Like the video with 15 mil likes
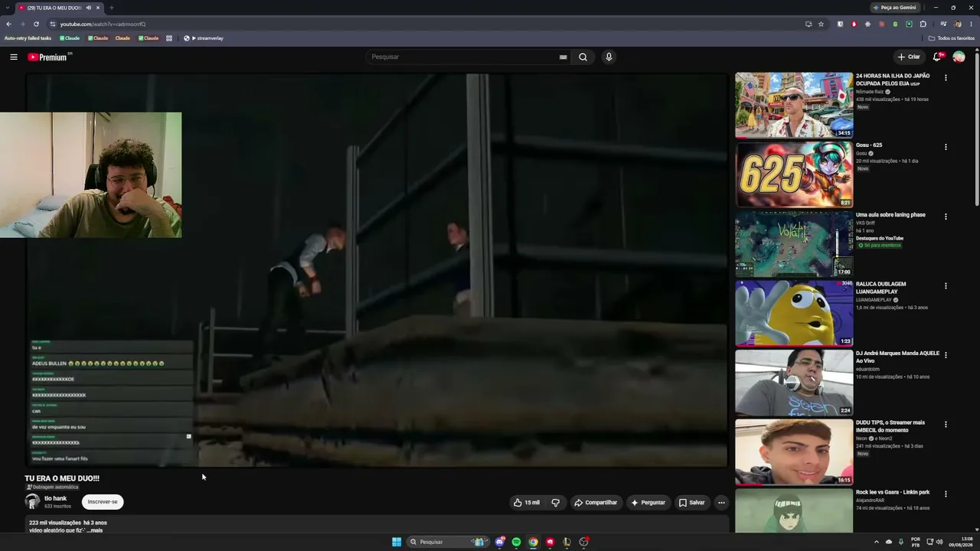Screen dimensions: 980x551 pos(527,503)
